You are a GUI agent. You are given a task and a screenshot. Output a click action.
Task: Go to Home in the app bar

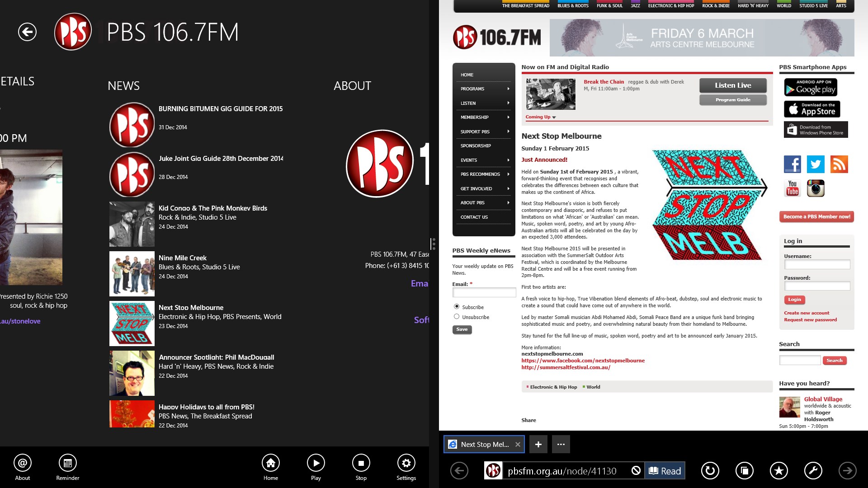271,467
